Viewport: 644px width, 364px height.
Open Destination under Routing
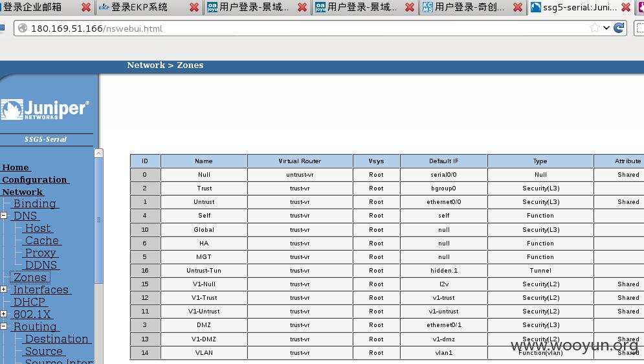[58, 339]
